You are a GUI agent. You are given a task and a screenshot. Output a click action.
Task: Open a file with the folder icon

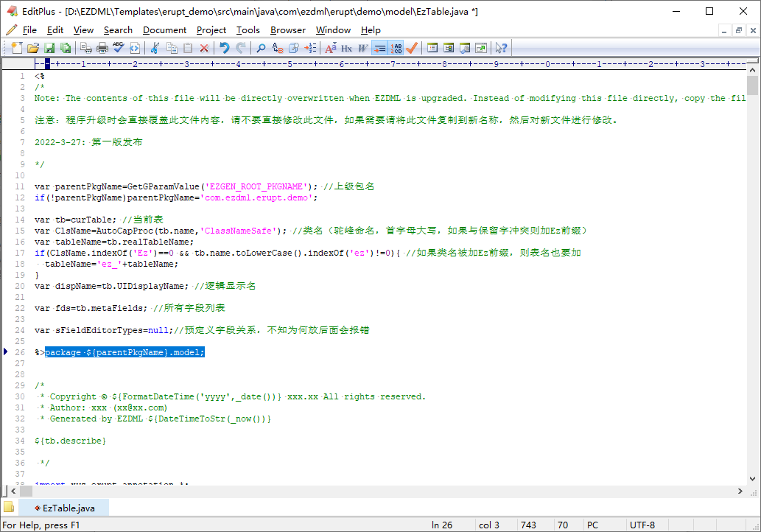(33, 48)
